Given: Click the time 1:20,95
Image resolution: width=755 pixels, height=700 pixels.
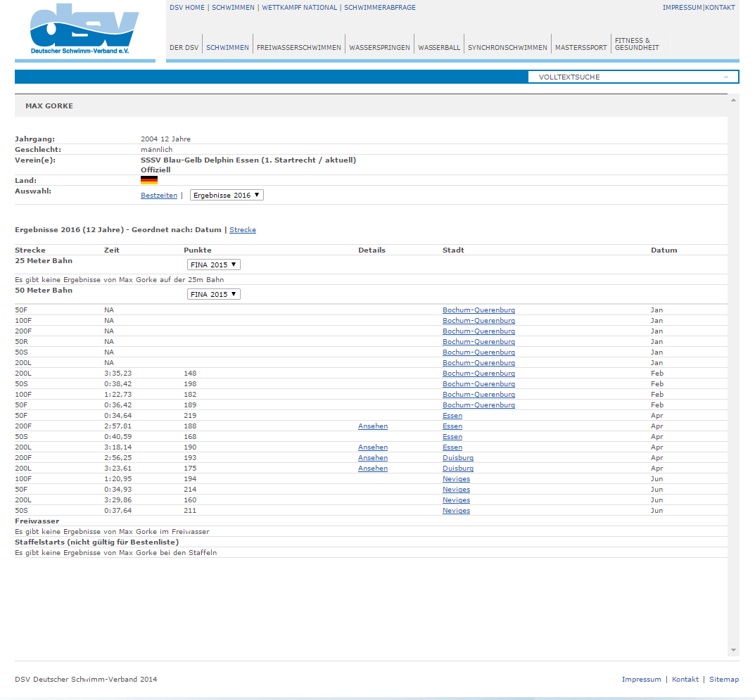Looking at the screenshot, I should (x=118, y=480).
